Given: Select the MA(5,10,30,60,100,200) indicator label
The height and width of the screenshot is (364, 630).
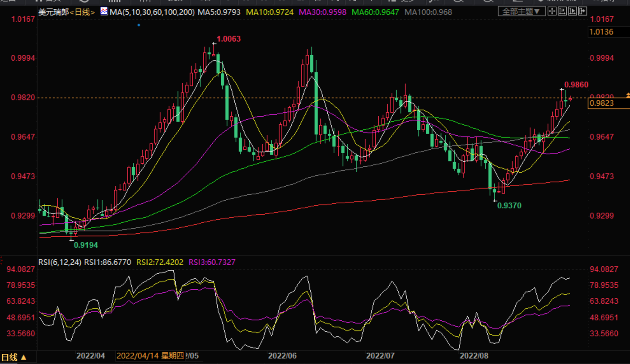Looking at the screenshot, I should [x=152, y=12].
